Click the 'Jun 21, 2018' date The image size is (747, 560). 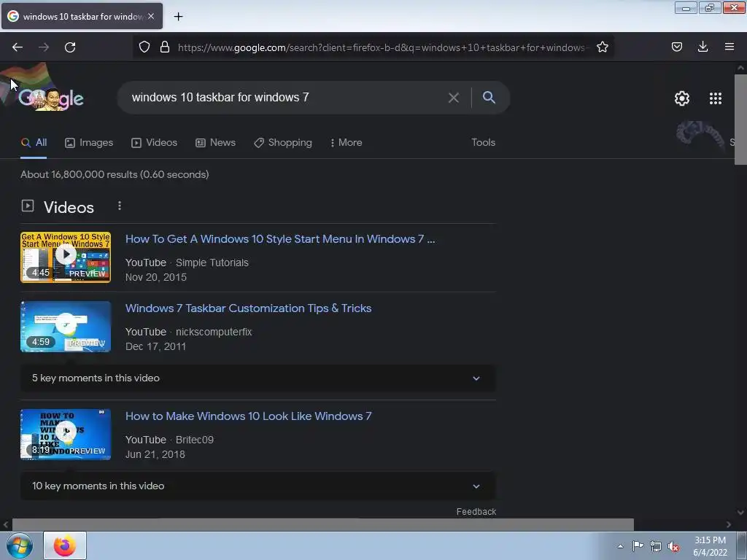tap(155, 454)
